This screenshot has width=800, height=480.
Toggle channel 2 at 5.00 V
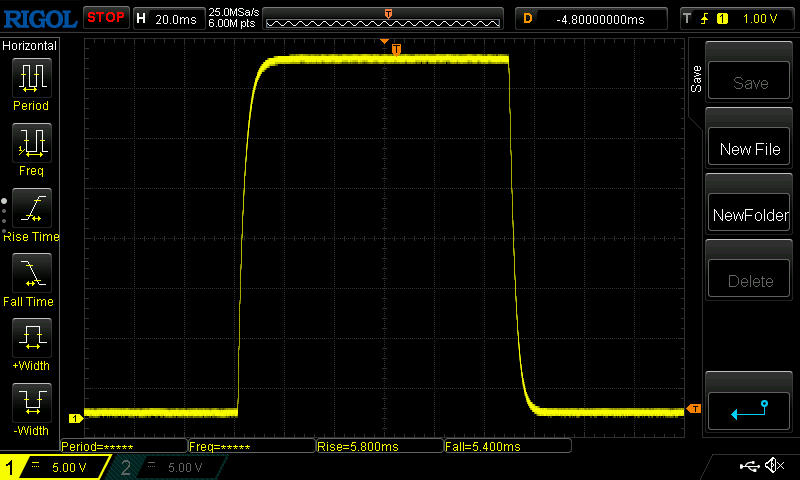[163, 467]
